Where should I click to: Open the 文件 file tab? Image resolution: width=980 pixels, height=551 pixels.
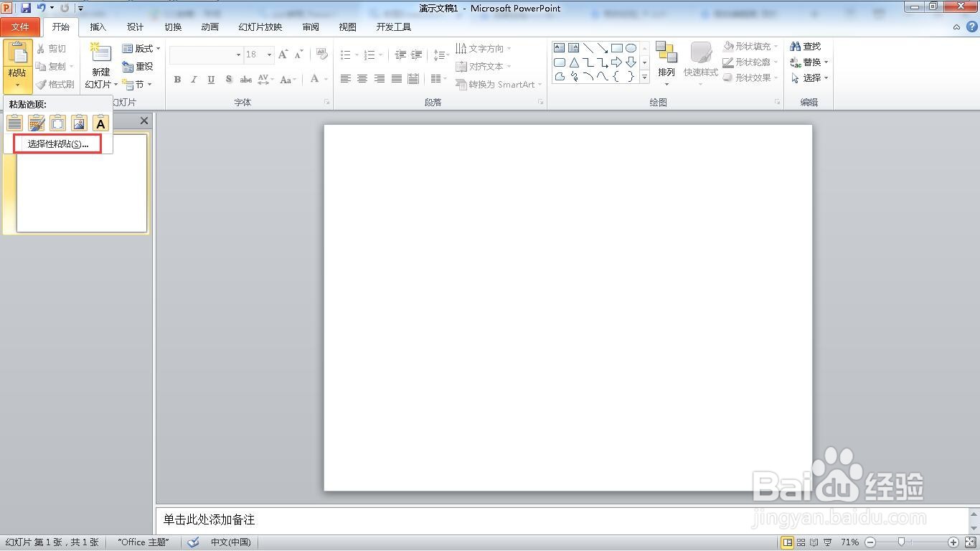20,27
